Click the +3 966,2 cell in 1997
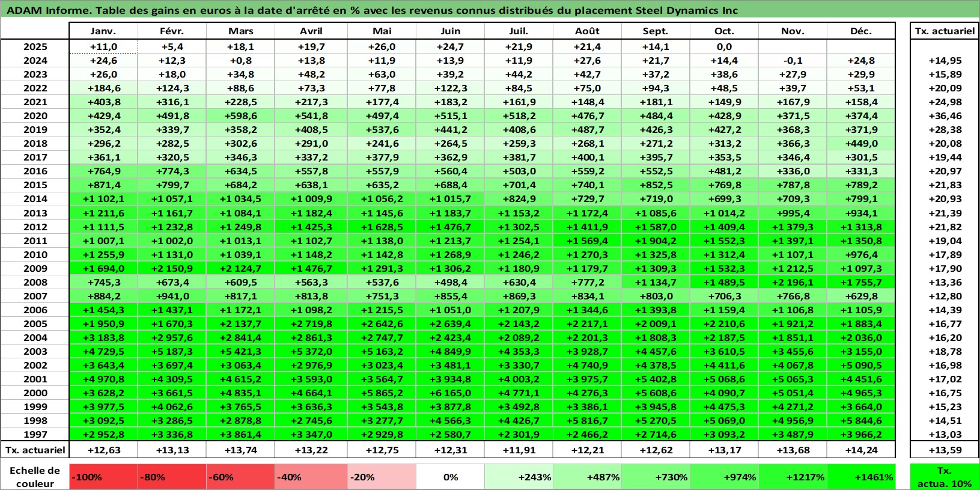Screen dimensions: 980x490 pyautogui.click(x=861, y=434)
